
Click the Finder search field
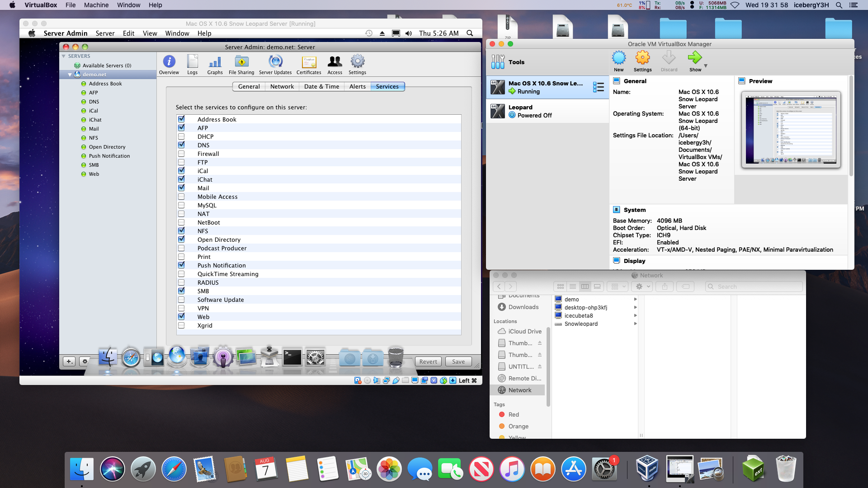pos(754,286)
